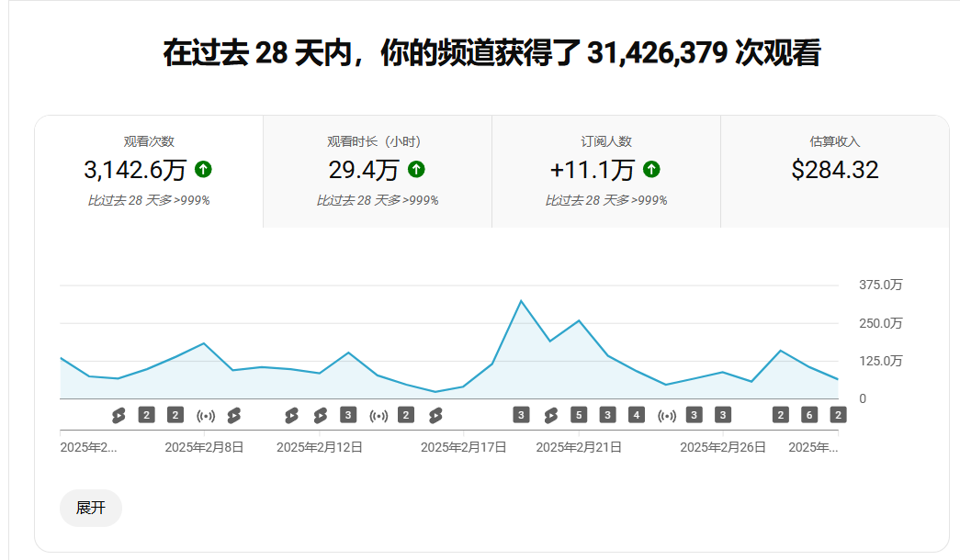Open the 4-video badge under the chart
The image size is (960, 560).
(x=636, y=416)
